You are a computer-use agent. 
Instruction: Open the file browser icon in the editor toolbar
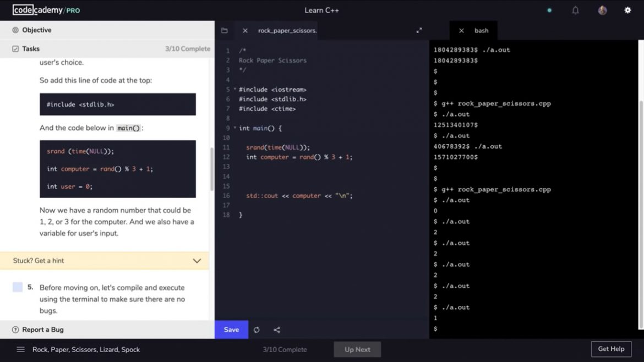pyautogui.click(x=224, y=30)
